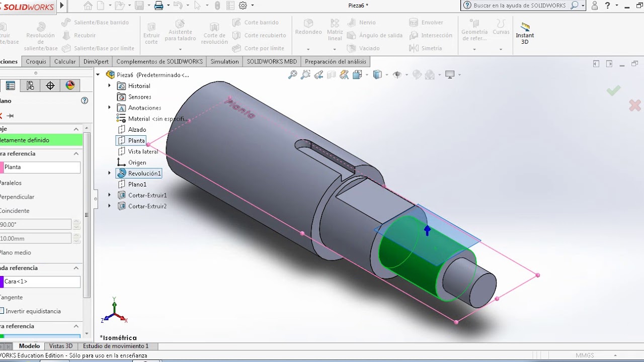Expand the Anotaciones tree node
This screenshot has width=644, height=362.
pyautogui.click(x=110, y=108)
